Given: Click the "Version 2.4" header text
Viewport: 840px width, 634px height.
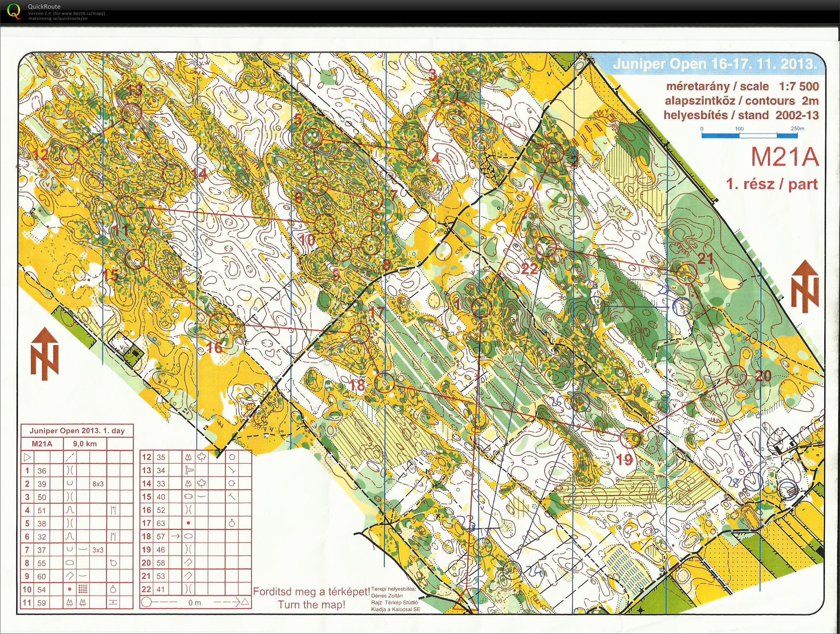Looking at the screenshot, I should click(x=39, y=14).
